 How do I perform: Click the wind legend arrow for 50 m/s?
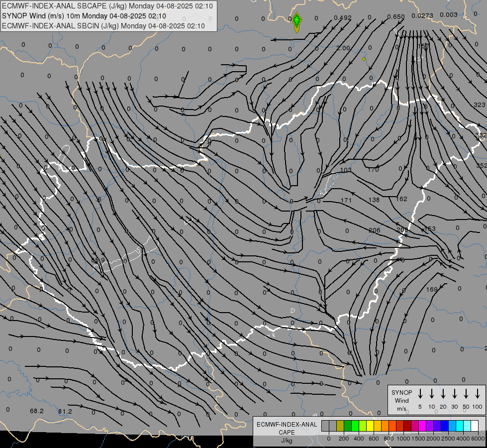(466, 394)
